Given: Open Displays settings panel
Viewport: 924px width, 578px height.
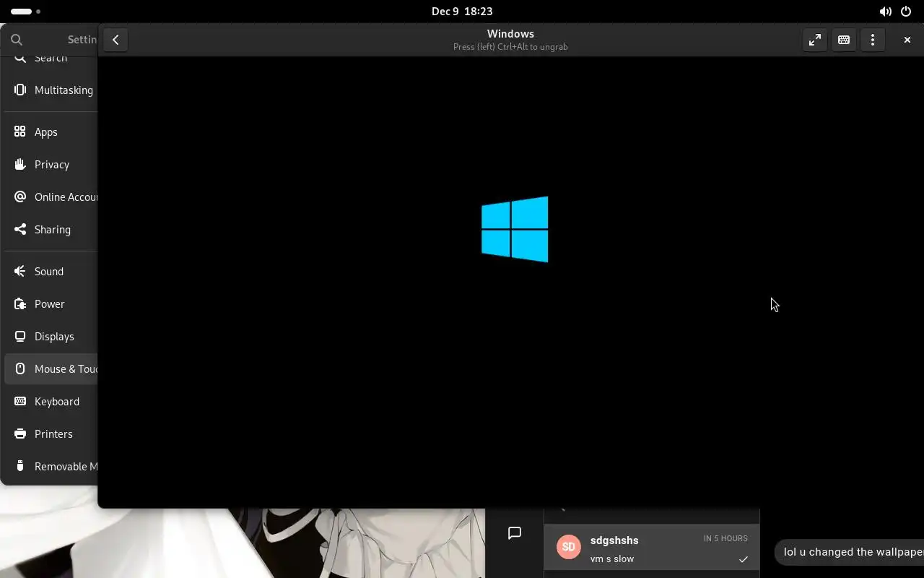Looking at the screenshot, I should pos(51,337).
